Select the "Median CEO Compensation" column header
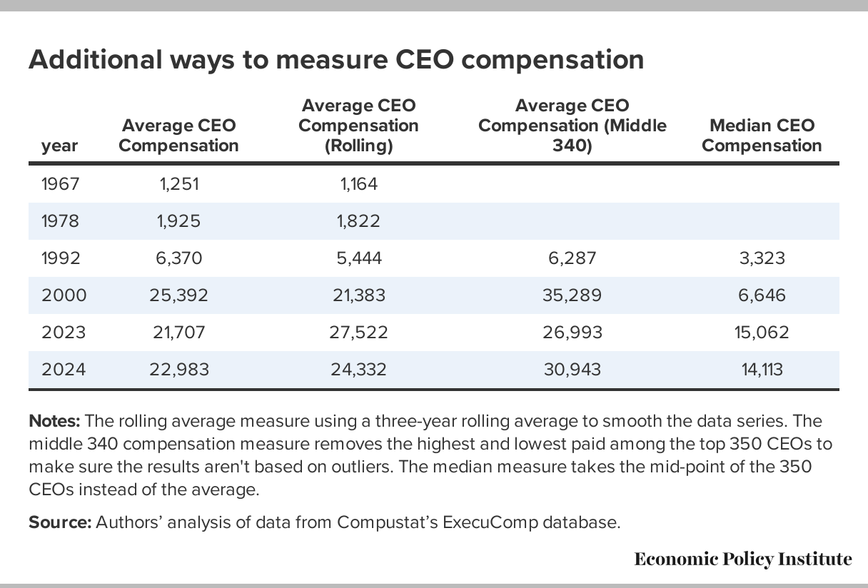 762,136
